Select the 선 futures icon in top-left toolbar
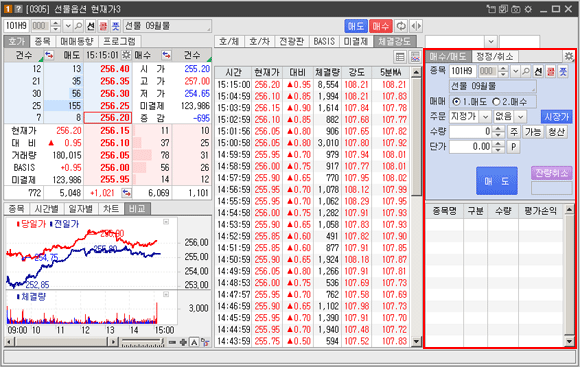 pos(91,26)
